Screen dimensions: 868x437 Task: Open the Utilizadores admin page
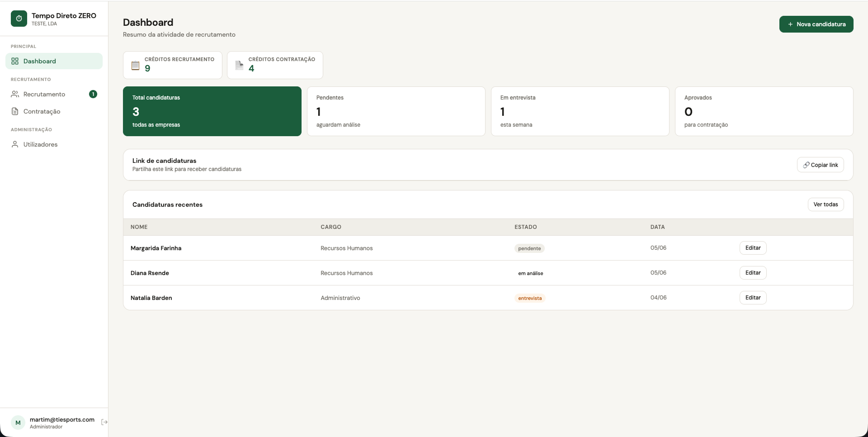pos(54,144)
